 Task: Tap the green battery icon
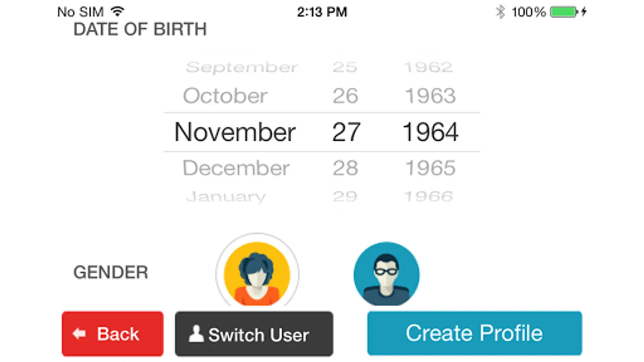563,12
